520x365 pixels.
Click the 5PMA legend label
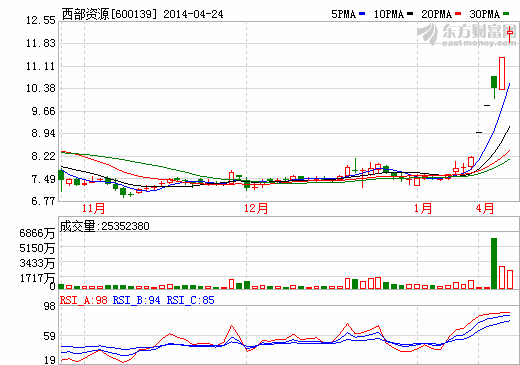344,14
